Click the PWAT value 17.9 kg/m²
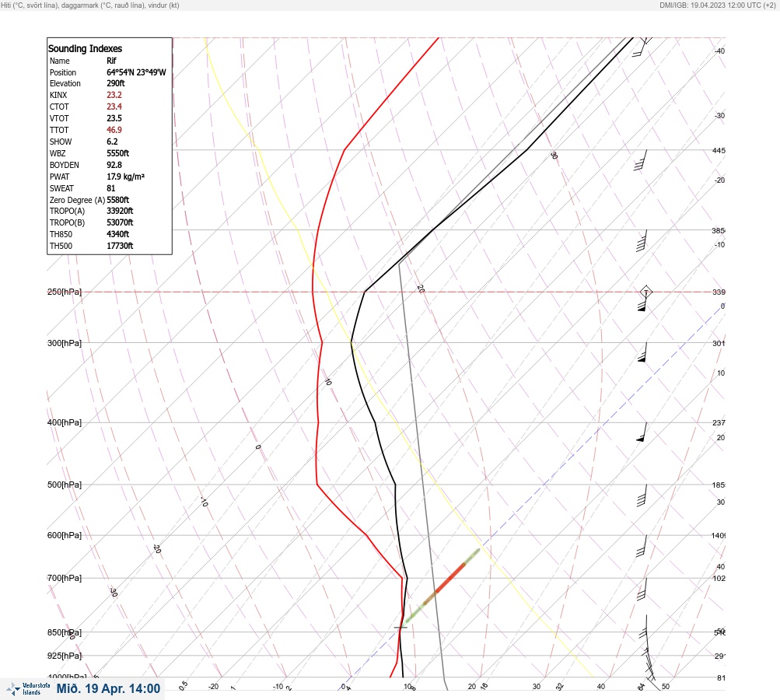This screenshot has height=700, width=780. [x=126, y=177]
